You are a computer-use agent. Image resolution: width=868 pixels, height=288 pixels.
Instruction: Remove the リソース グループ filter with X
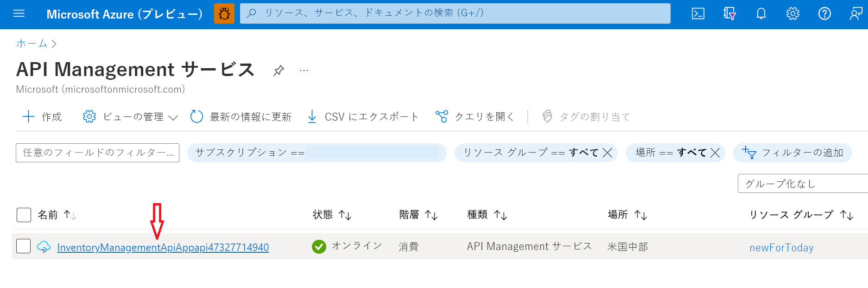(x=608, y=153)
